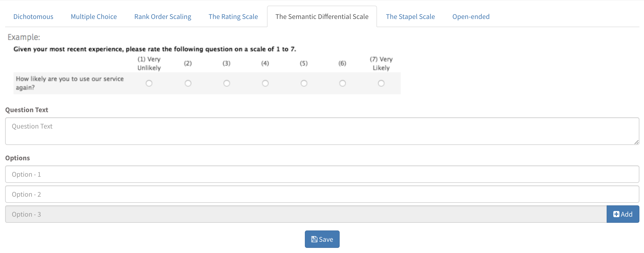
Task: Grab the textarea resize handle corner
Action: click(x=636, y=142)
